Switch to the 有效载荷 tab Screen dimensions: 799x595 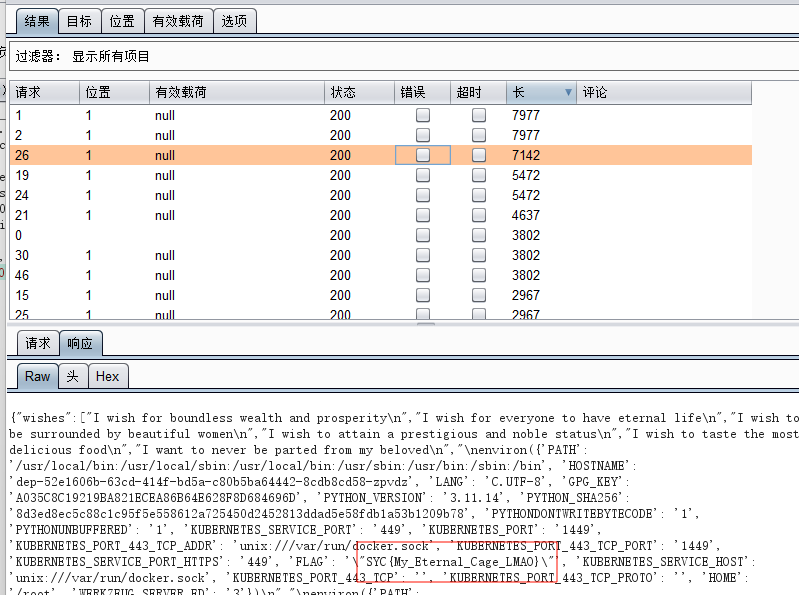[178, 20]
